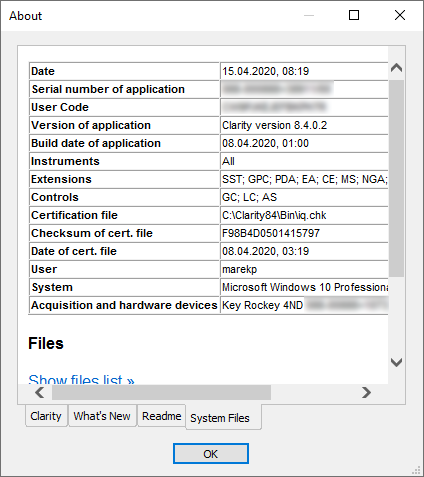
Task: Click the vertical scrollbar up arrow
Action: point(396,68)
